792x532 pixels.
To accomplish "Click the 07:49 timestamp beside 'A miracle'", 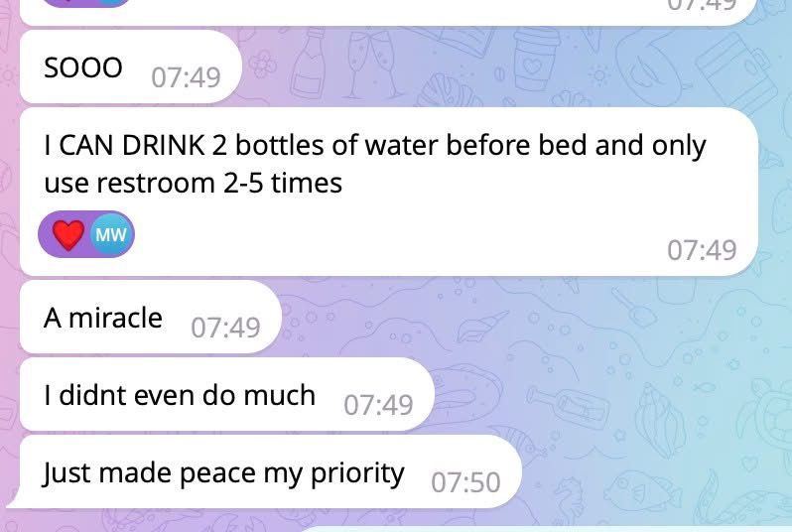I will (225, 328).
